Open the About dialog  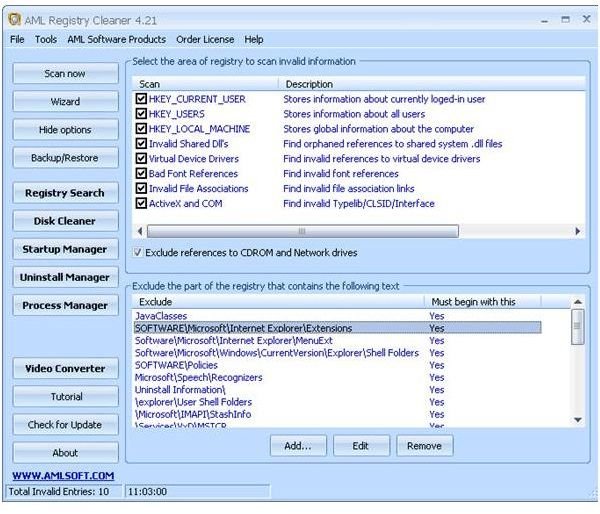coord(65,453)
